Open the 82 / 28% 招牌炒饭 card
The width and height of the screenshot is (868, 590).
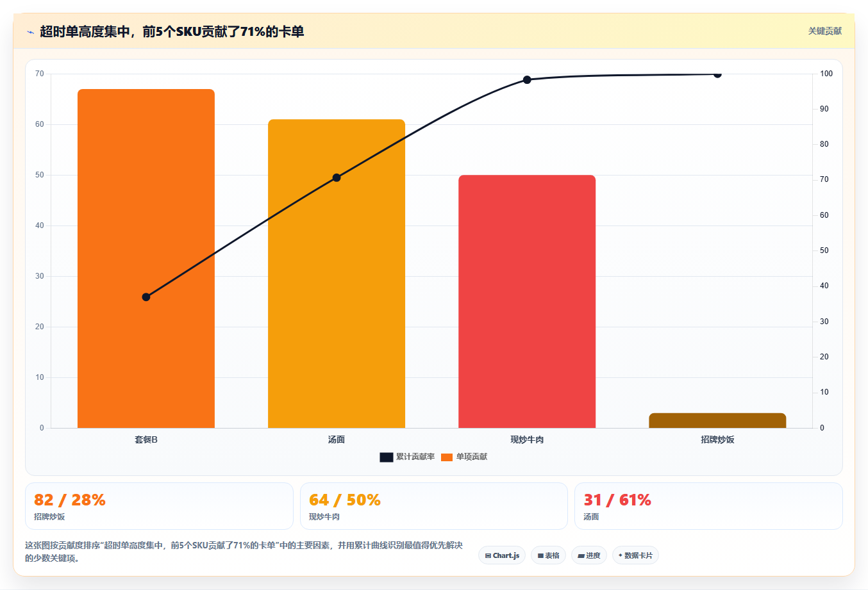pos(159,506)
